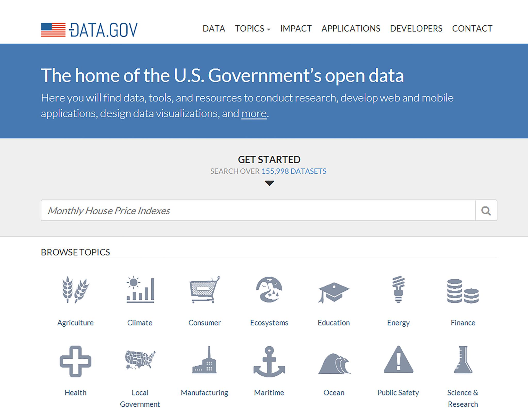528x420 pixels.
Task: Open the Climate topic icon
Action: [x=140, y=290]
